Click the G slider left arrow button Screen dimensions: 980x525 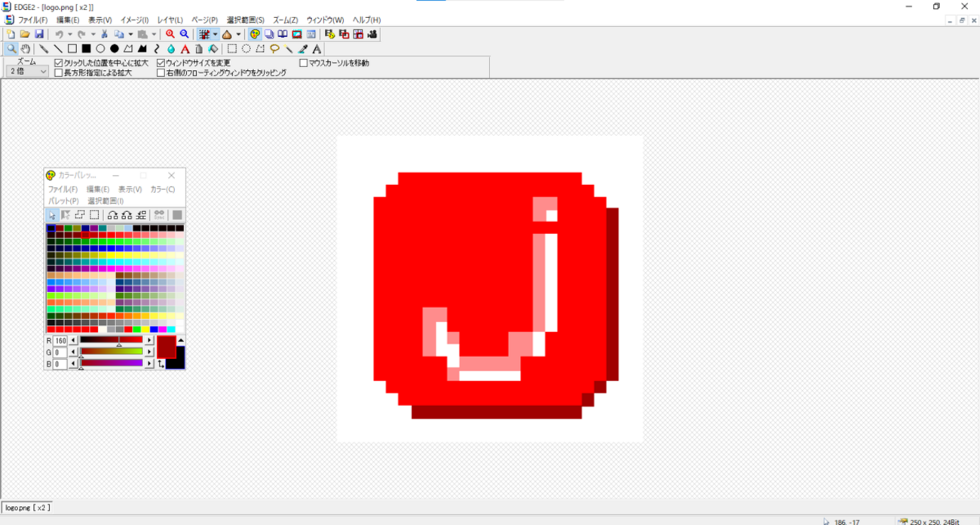coord(73,352)
